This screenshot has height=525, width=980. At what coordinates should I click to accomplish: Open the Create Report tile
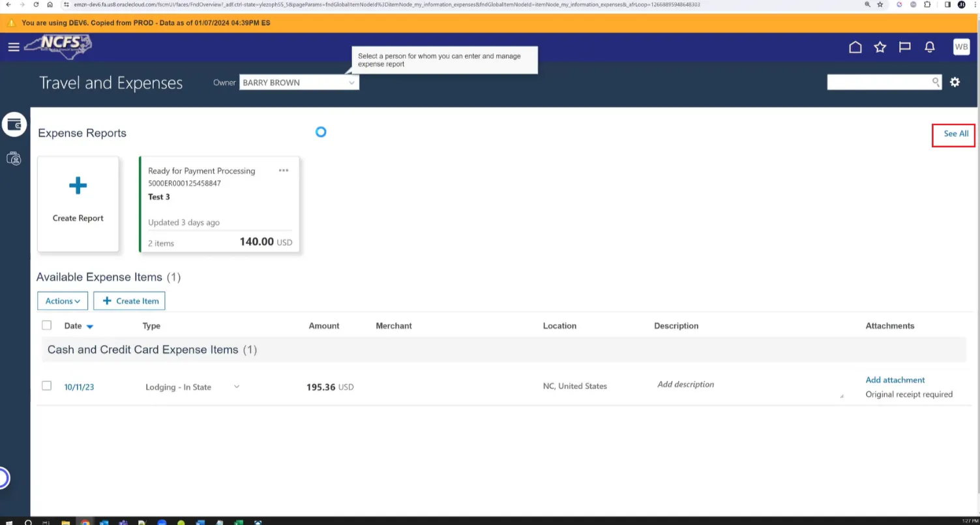(x=78, y=203)
